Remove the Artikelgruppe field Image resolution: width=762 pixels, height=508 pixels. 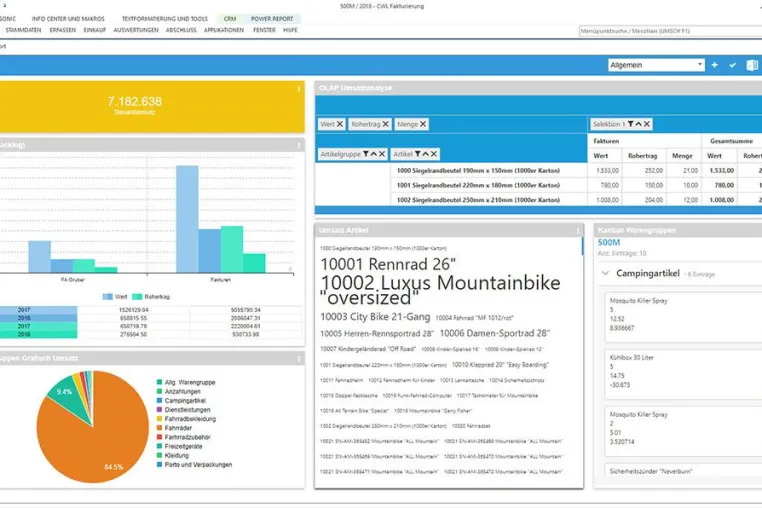(x=382, y=154)
